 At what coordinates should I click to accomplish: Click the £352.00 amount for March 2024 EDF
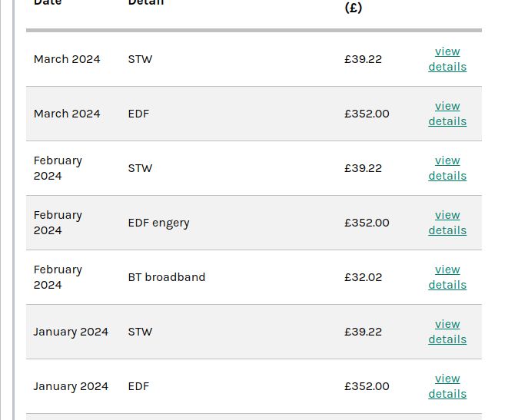tap(367, 114)
